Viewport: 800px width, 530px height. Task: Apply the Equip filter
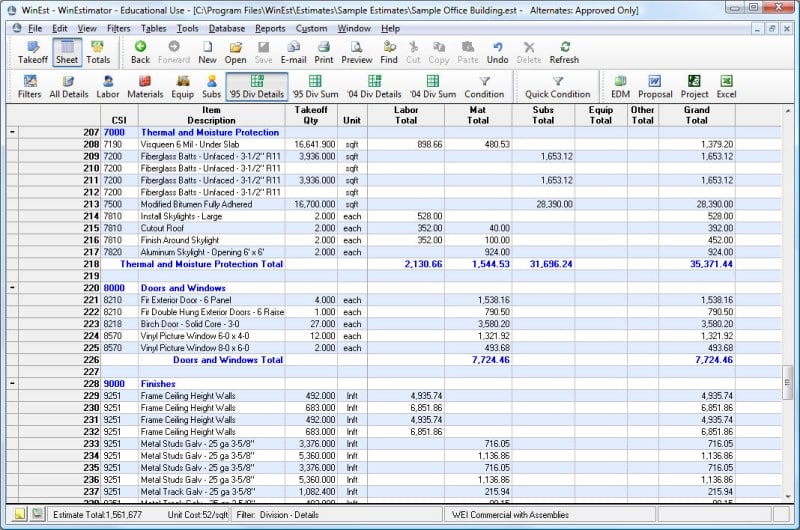click(x=183, y=87)
